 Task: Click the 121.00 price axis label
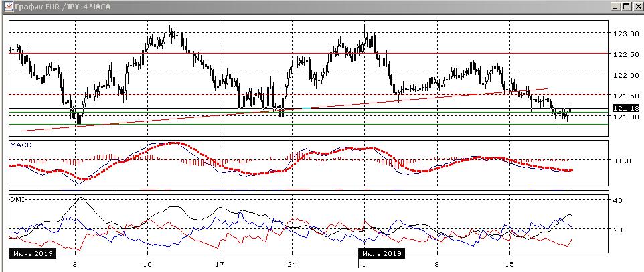point(626,117)
